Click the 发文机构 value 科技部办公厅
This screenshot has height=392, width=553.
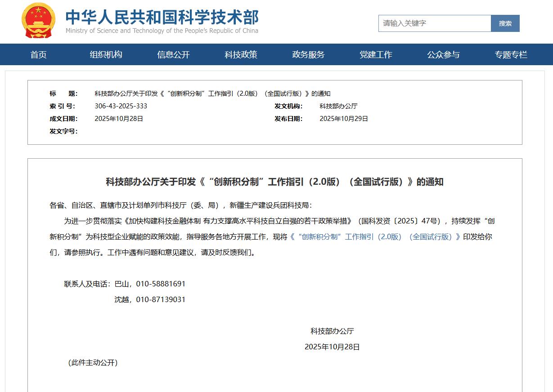pos(338,106)
